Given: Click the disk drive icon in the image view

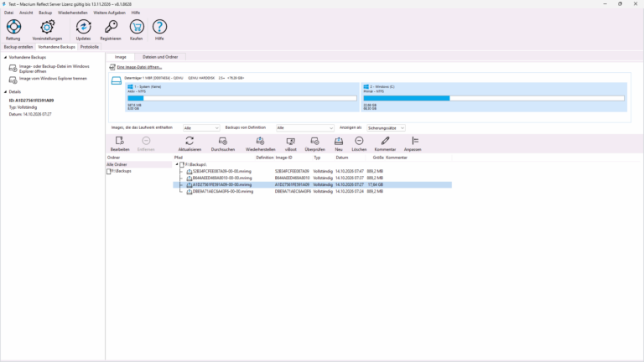Looking at the screenshot, I should (x=117, y=80).
